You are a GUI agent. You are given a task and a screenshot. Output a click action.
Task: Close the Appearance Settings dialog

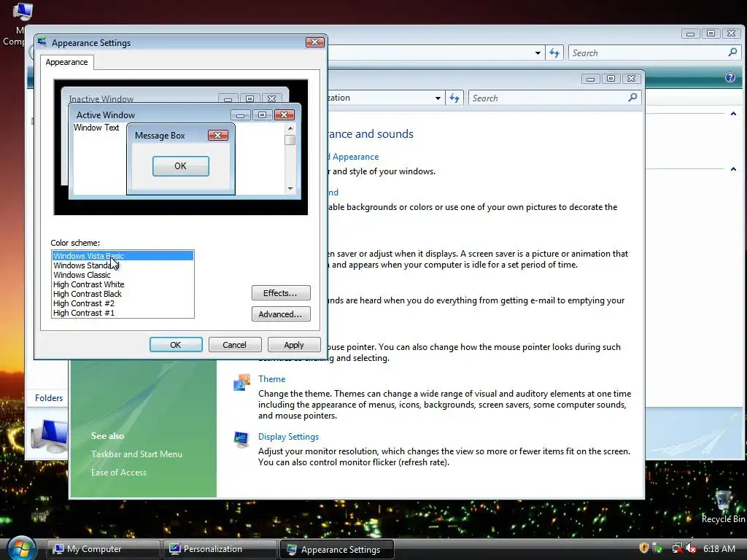(x=314, y=42)
